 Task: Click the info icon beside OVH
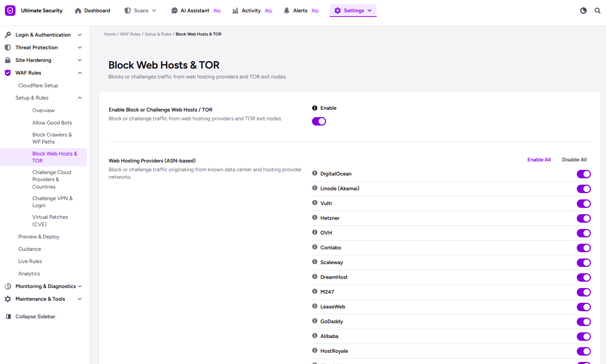[315, 232]
